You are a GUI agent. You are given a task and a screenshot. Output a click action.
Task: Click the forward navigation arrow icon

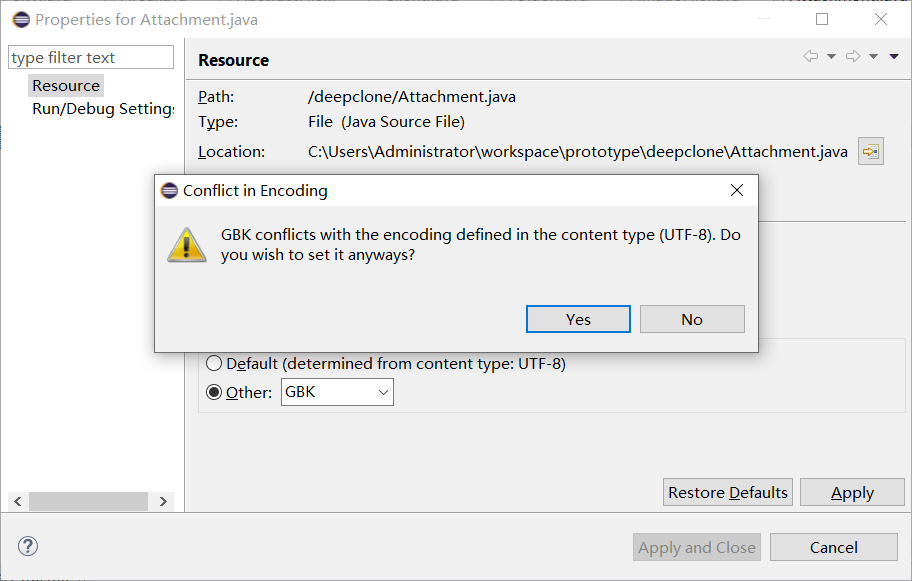pos(853,56)
